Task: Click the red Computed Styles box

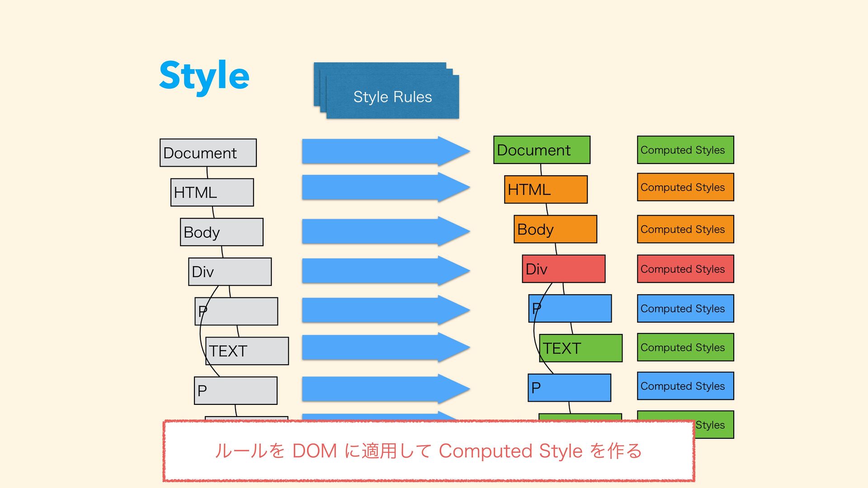Action: tap(685, 269)
